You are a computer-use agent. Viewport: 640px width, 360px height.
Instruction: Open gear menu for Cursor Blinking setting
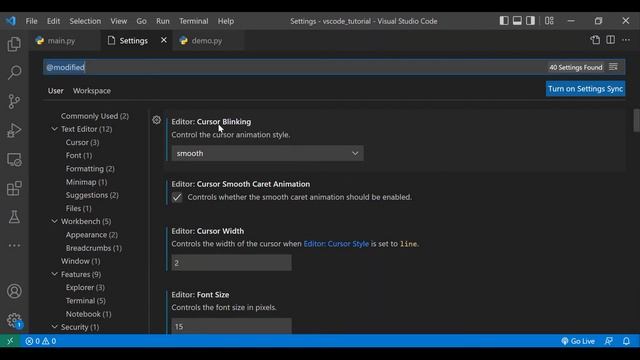(x=156, y=120)
